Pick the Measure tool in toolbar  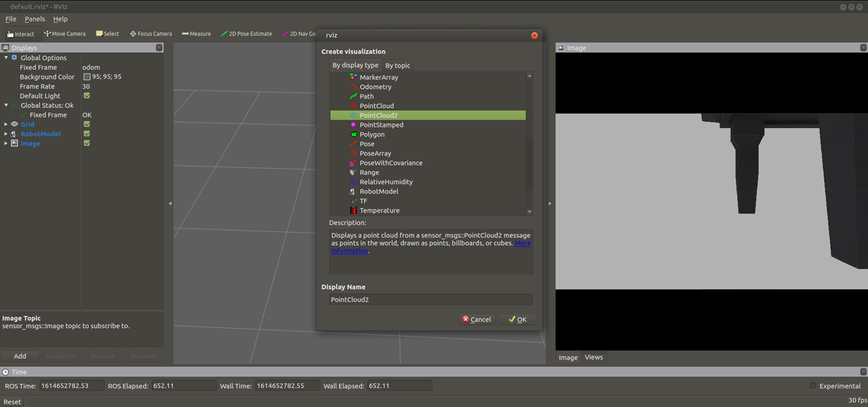tap(196, 34)
